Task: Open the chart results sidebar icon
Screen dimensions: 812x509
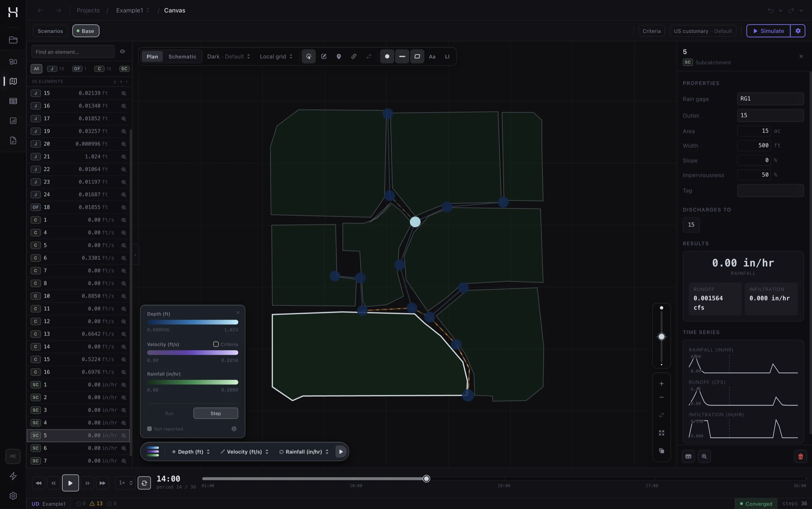Action: coord(13,121)
